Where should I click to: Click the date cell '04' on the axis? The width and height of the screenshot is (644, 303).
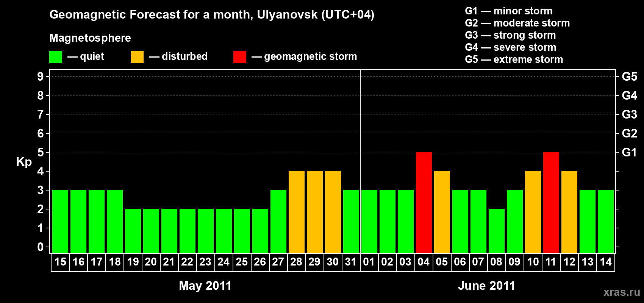(x=424, y=262)
